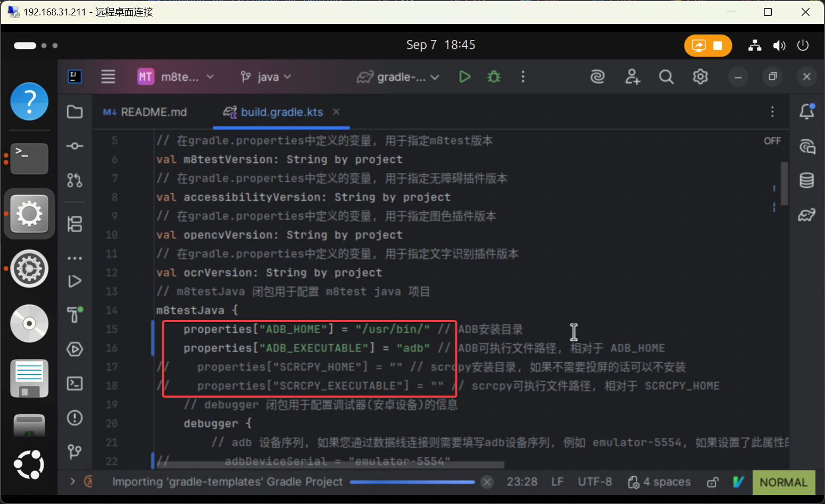Open the Terminal tool window
This screenshot has height=504, width=825.
pyautogui.click(x=74, y=383)
